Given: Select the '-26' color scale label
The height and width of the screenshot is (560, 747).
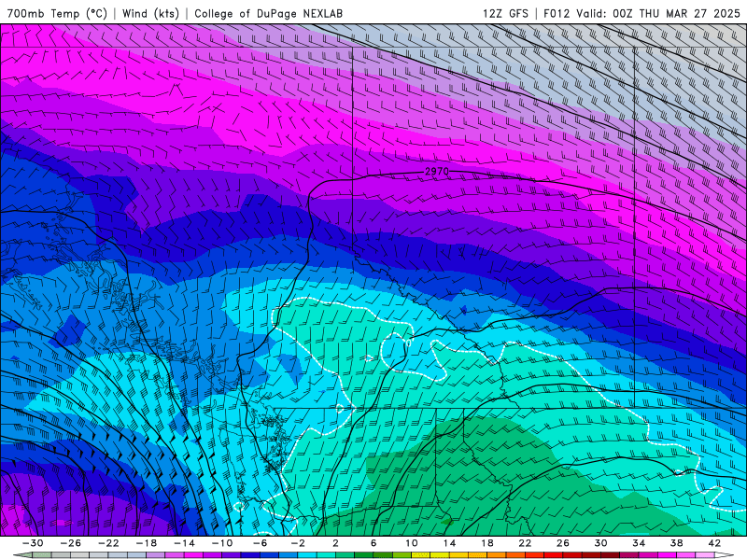Looking at the screenshot, I should [71, 543].
